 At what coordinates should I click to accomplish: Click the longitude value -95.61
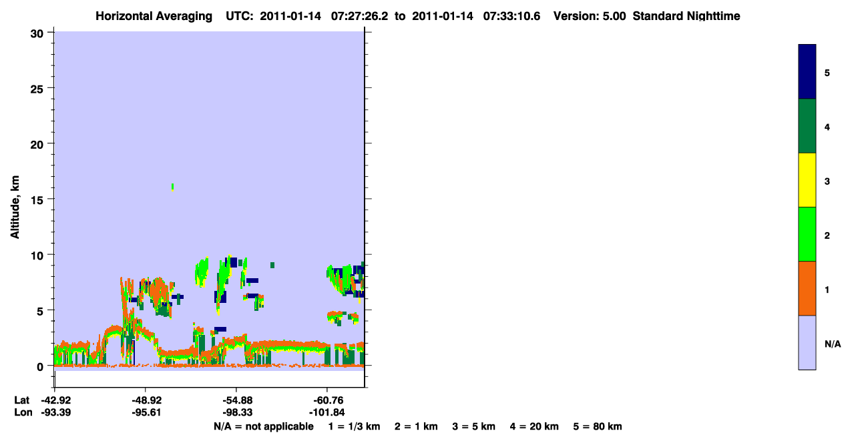pos(146,413)
